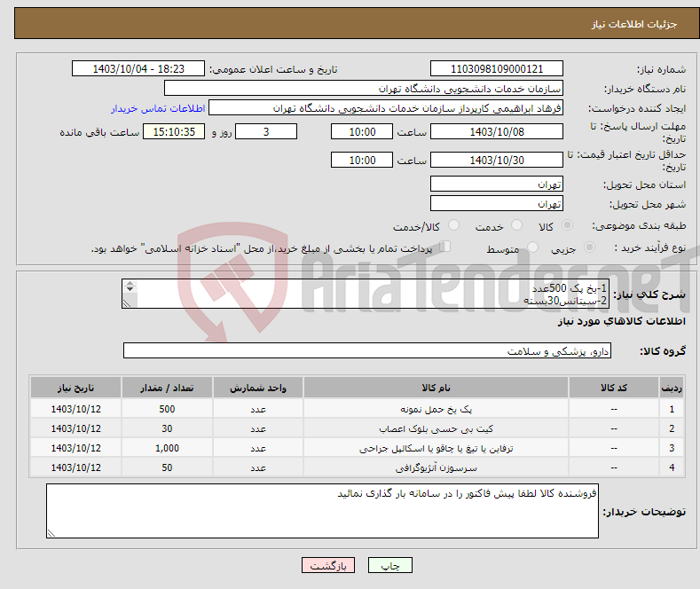Click the response deadline time 10:00 field
Viewport: 700px width, 589px height.
point(362,131)
